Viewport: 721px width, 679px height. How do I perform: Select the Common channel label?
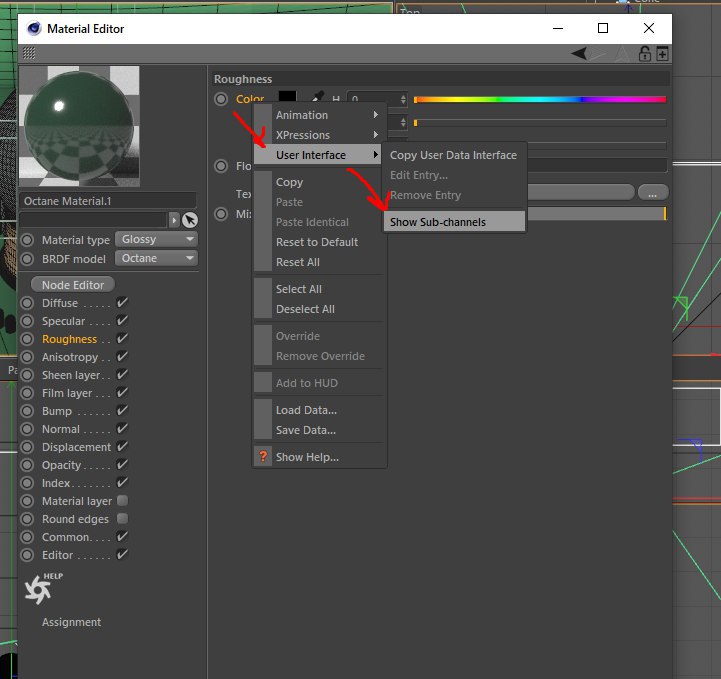tap(66, 537)
